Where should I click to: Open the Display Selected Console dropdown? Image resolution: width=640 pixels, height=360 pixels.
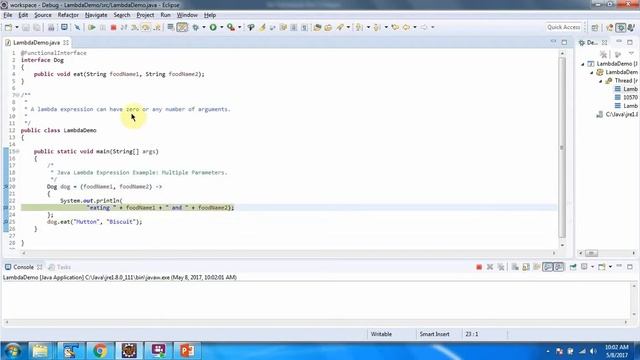pos(592,267)
